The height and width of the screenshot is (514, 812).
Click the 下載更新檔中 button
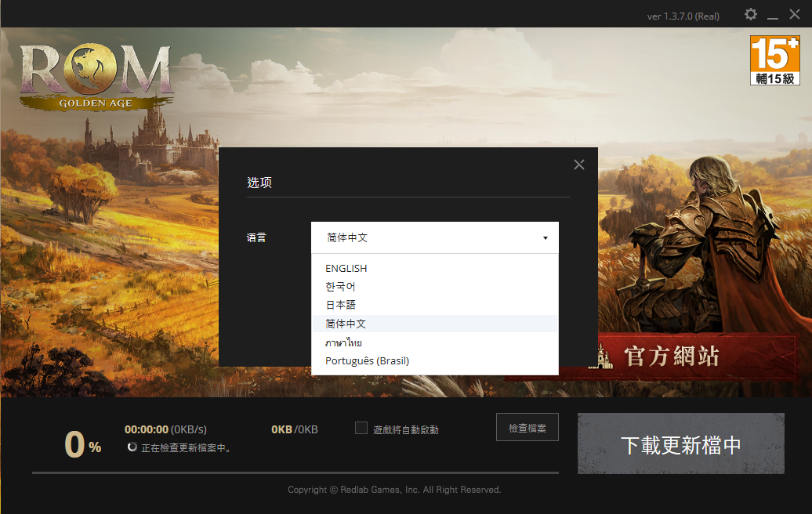pos(680,444)
